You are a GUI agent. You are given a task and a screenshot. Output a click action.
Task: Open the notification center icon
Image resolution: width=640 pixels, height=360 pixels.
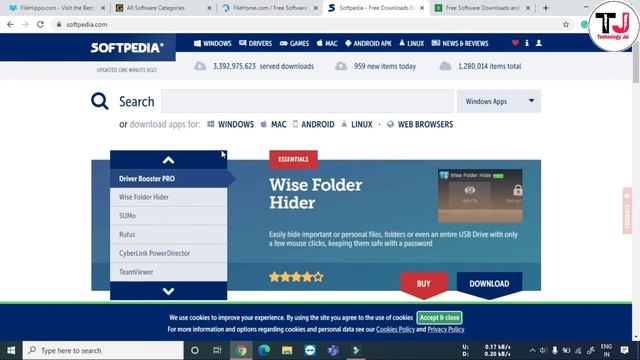pos(624,350)
